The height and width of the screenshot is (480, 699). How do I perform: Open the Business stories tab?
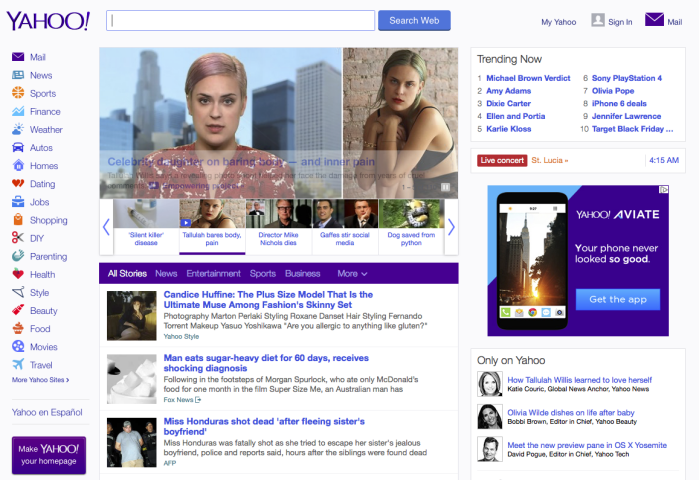click(303, 274)
